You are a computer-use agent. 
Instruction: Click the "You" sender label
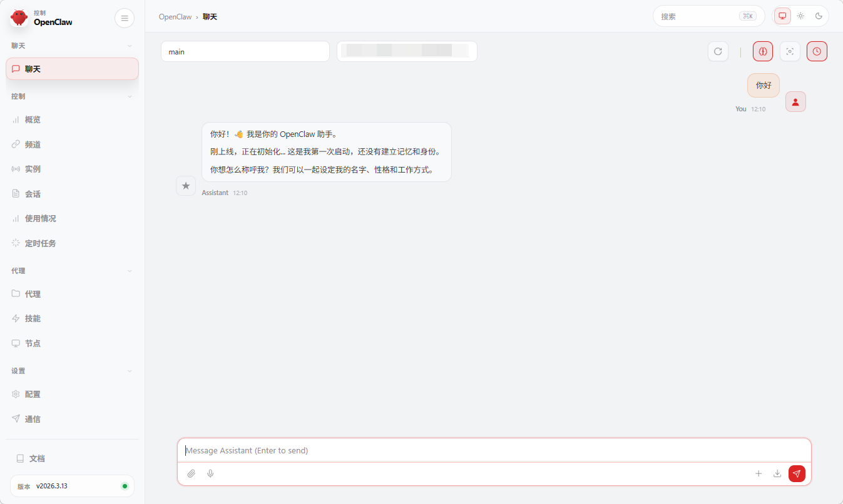click(741, 109)
